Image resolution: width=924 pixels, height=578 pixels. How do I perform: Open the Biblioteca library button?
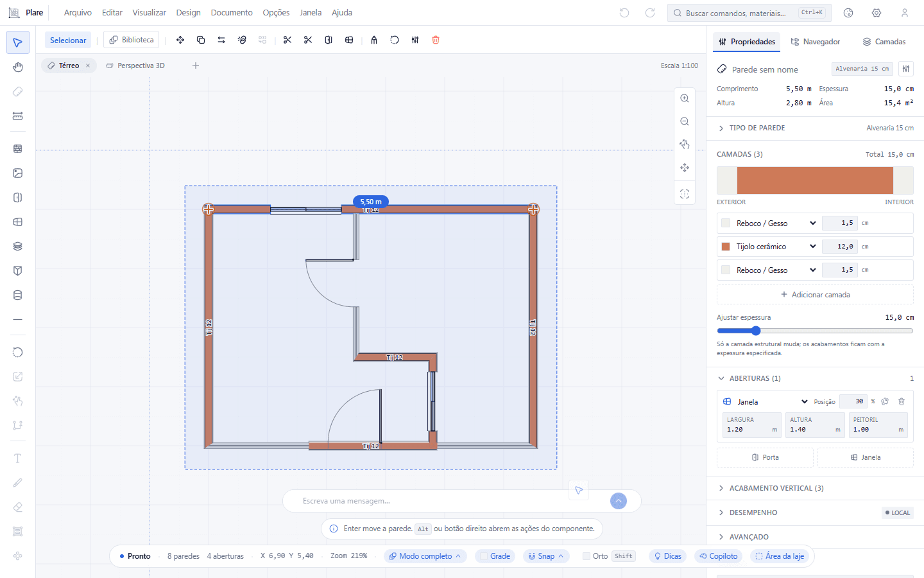click(x=132, y=40)
